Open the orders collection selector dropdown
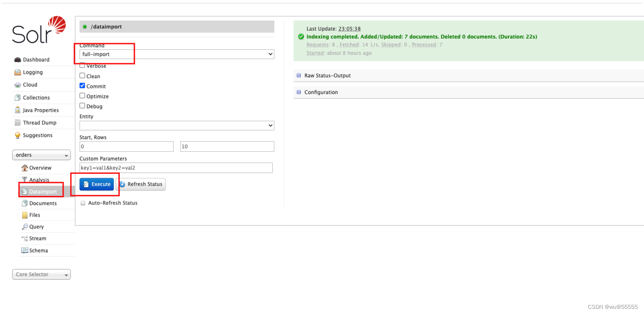644x313 pixels. point(41,155)
